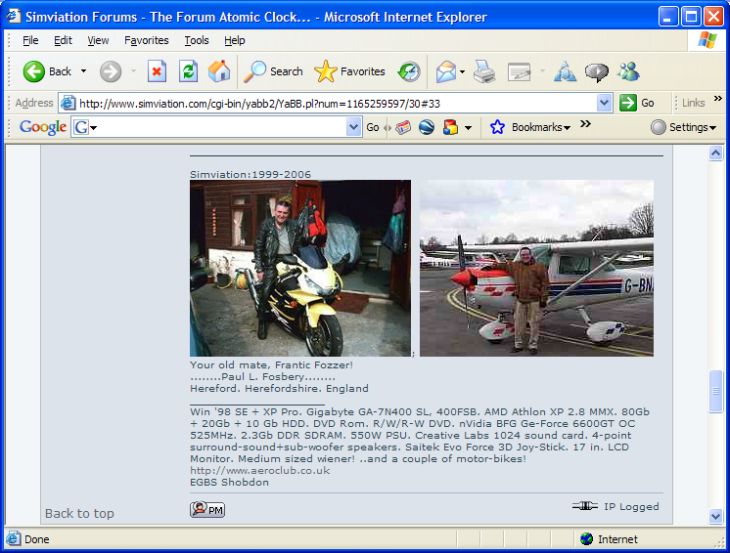
Task: Open the Cessna aircraft photo
Action: click(537, 268)
